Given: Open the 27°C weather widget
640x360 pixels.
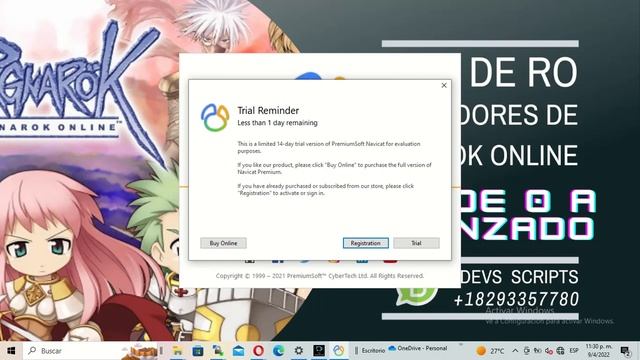Looking at the screenshot, I should tap(491, 351).
